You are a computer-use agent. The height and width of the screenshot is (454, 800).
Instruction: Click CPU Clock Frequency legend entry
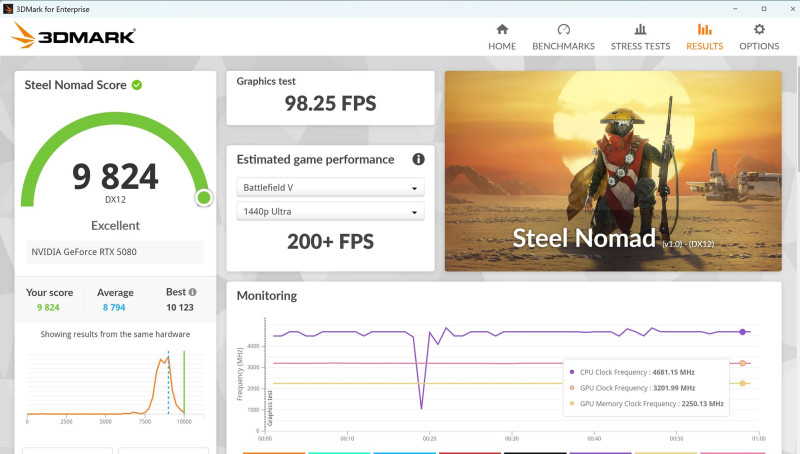tap(632, 372)
